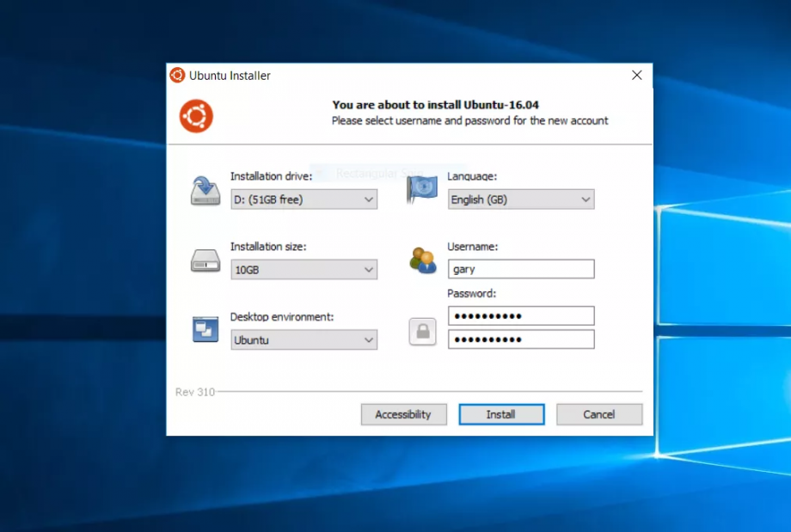Viewport: 791px width, 532px height.
Task: Select the first Password entry field
Action: [x=520, y=315]
